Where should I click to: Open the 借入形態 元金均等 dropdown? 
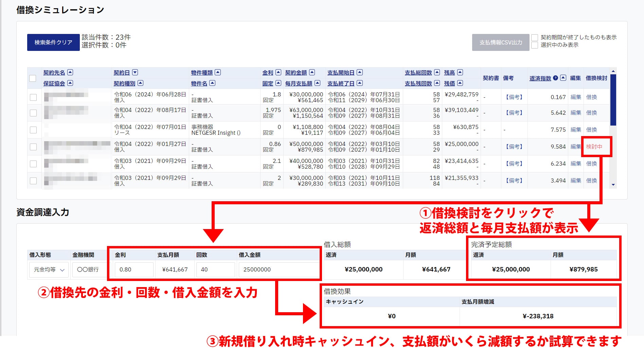[x=49, y=269]
